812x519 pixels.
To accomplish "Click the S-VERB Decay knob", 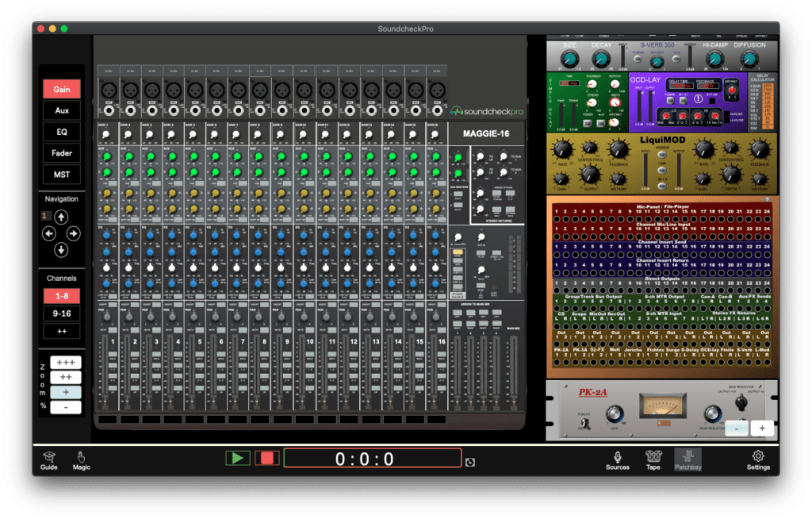I will pos(601,60).
